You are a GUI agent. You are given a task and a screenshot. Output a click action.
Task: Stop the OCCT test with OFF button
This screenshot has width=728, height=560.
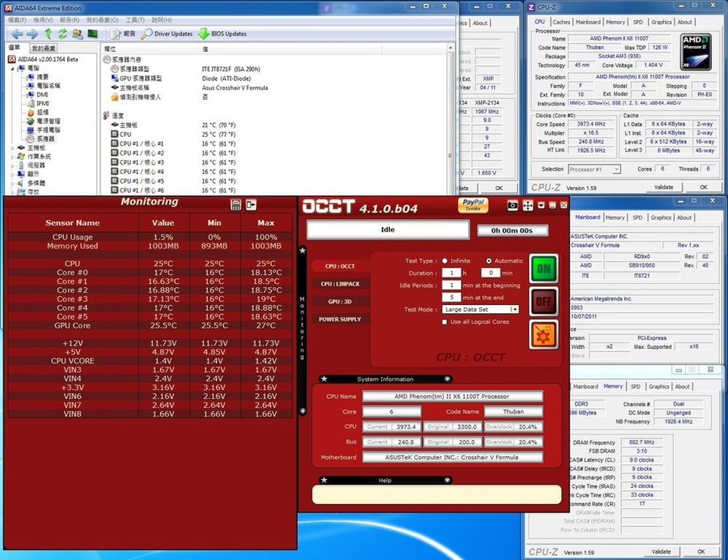[544, 301]
